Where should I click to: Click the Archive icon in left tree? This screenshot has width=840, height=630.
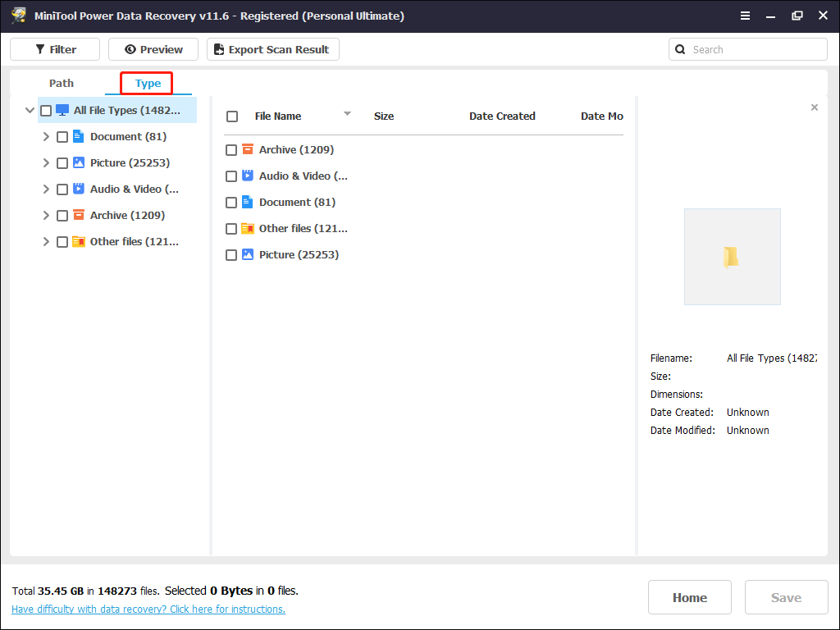click(78, 216)
